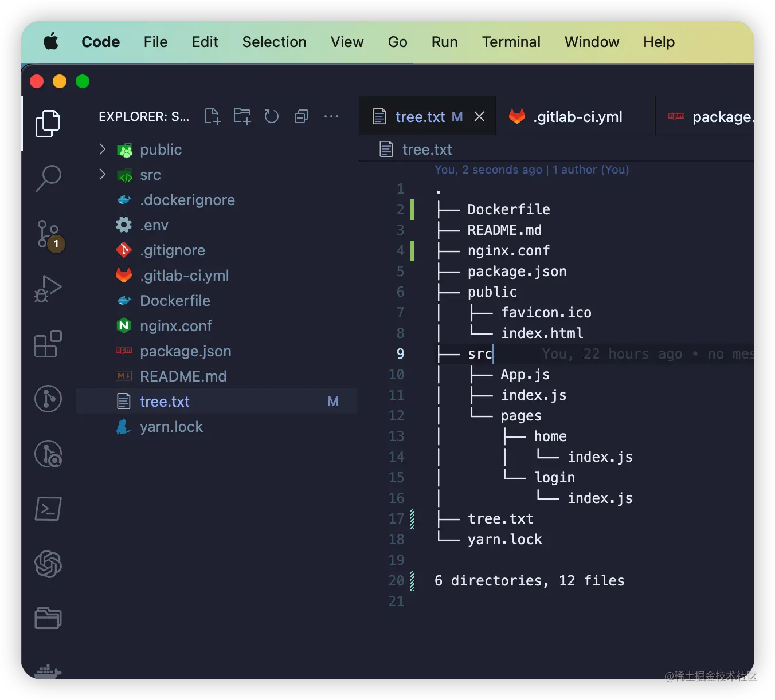The width and height of the screenshot is (775, 700).
Task: Open the Run menu
Action: (x=444, y=42)
